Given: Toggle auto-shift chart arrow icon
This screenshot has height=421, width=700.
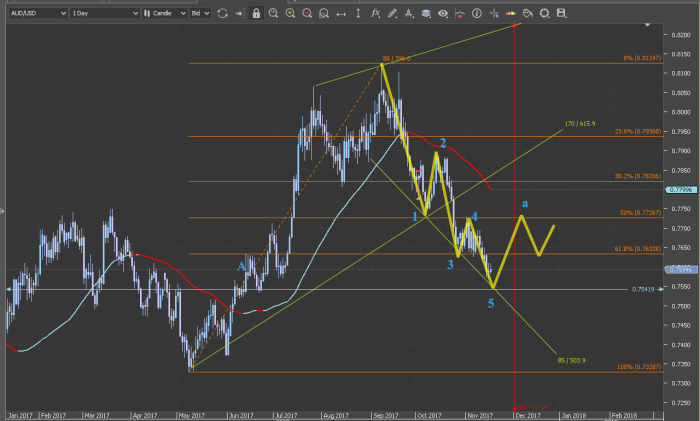Looking at the screenshot, I should point(238,14).
